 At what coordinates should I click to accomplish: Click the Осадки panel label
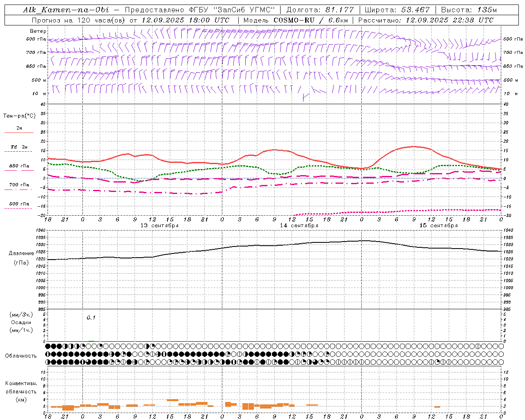pos(21,322)
